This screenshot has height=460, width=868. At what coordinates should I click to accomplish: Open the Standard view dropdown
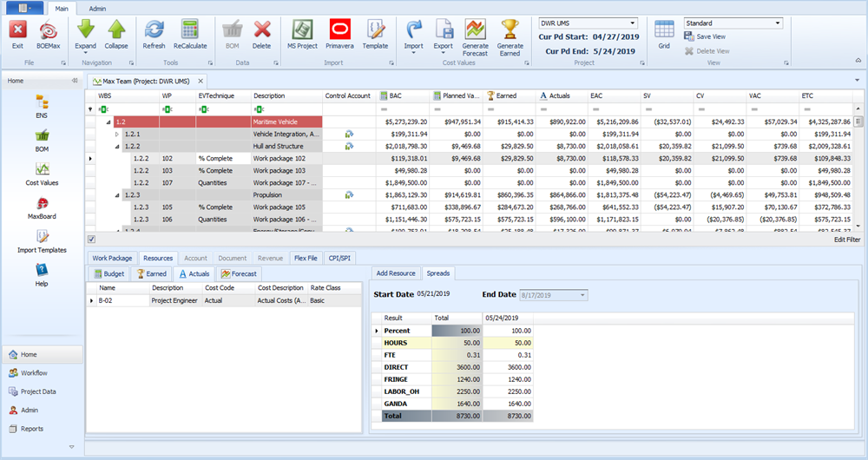tap(777, 23)
